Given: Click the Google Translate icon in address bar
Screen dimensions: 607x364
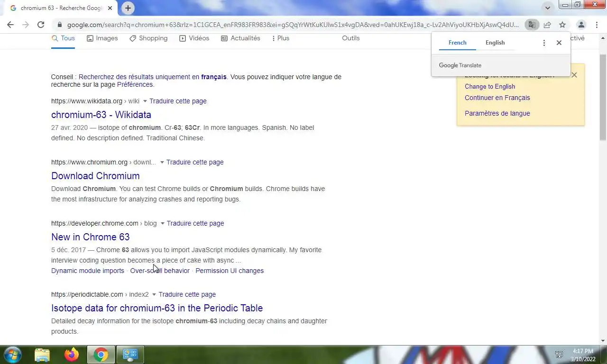Looking at the screenshot, I should click(532, 25).
